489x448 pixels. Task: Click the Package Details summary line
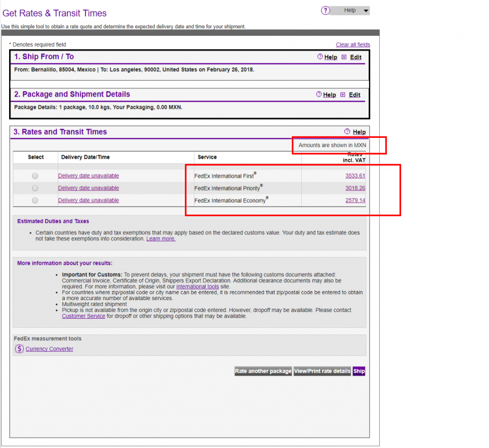[x=98, y=107]
